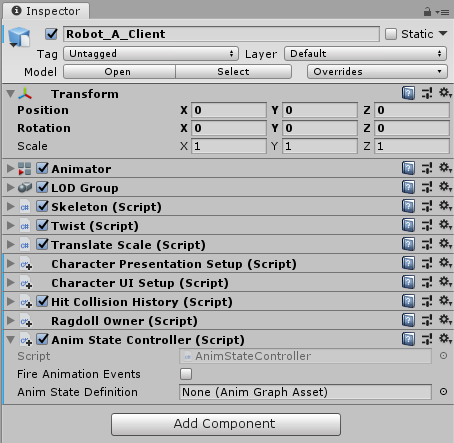Viewport: 454px width, 443px height.
Task: Click the Scale Z value field
Action: pos(412,146)
